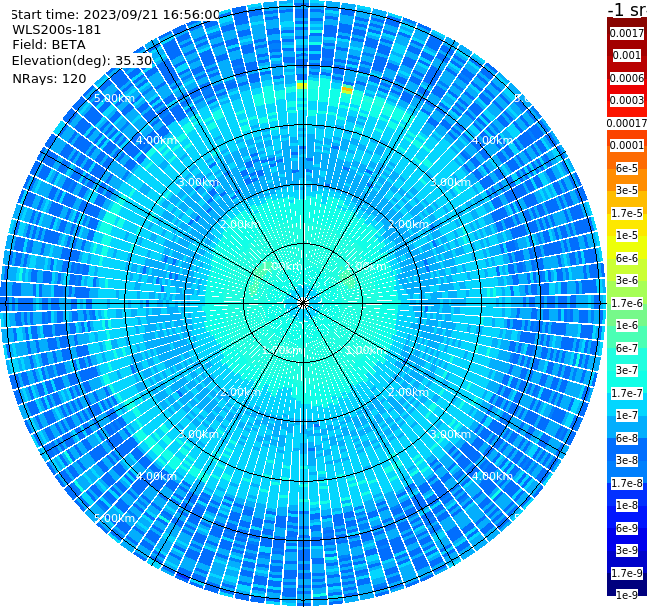This screenshot has height=607, width=647.
Task: Click the 5.00km range label in the southwest quadrant
Action: click(114, 518)
